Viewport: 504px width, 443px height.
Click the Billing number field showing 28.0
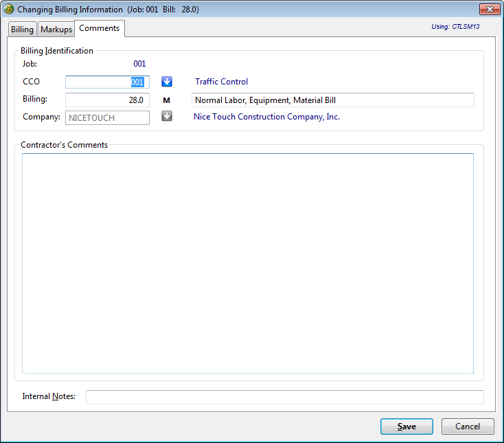click(107, 100)
